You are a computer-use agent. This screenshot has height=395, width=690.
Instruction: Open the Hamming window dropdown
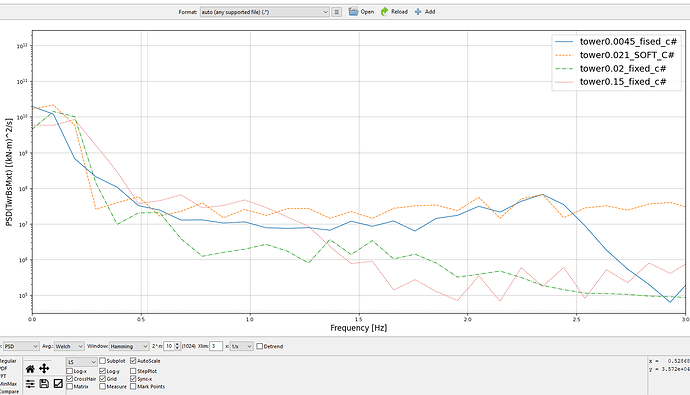pos(129,347)
